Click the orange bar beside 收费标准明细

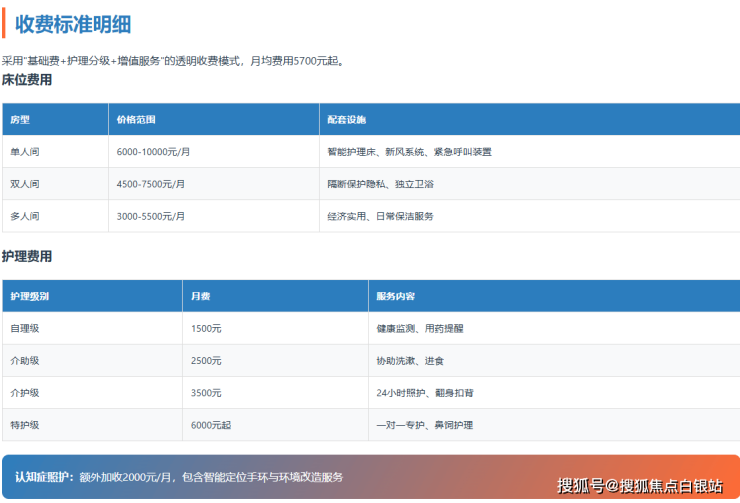(4, 23)
